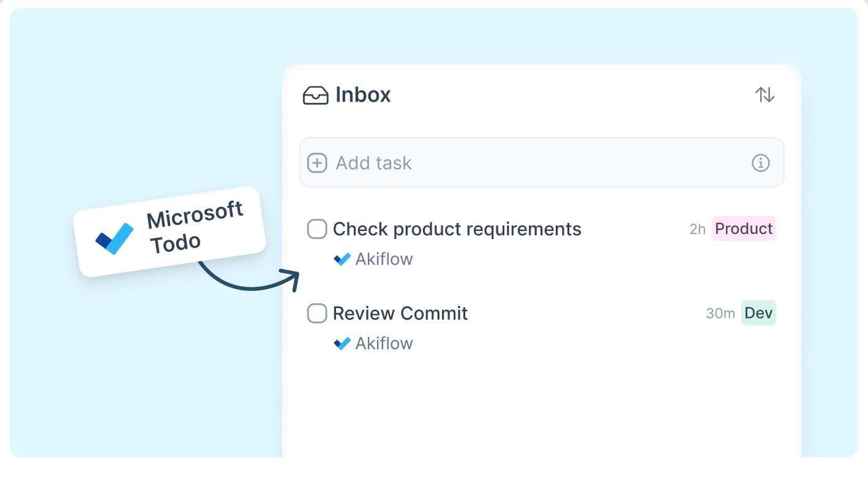Viewport: 868px width, 484px height.
Task: Click Microsoft Todo icon under Review Commit
Action: coord(342,343)
